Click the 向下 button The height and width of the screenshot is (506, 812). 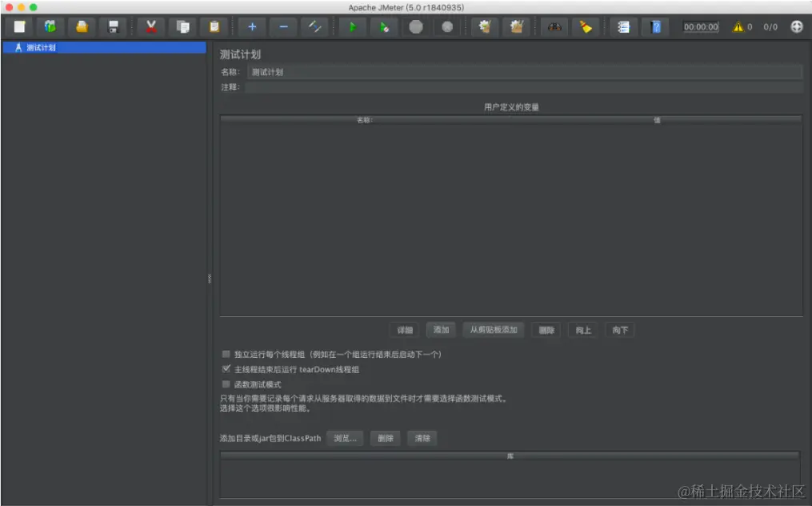tap(620, 330)
